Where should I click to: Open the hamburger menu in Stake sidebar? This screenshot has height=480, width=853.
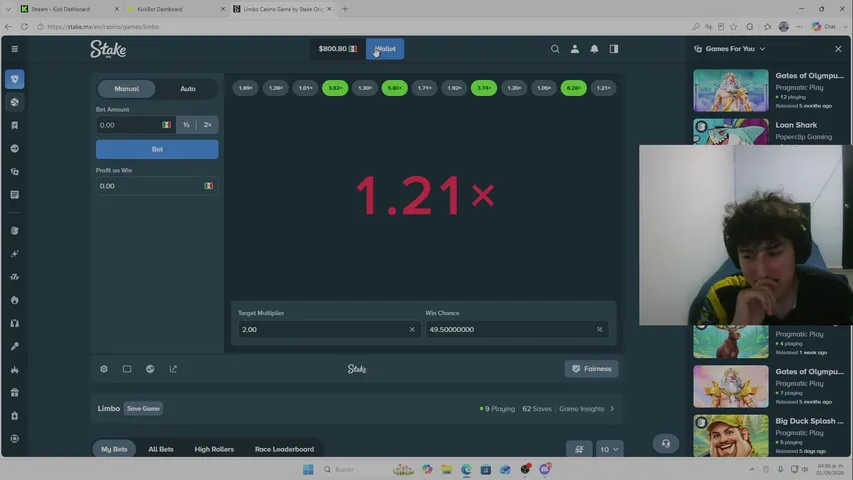tap(15, 49)
